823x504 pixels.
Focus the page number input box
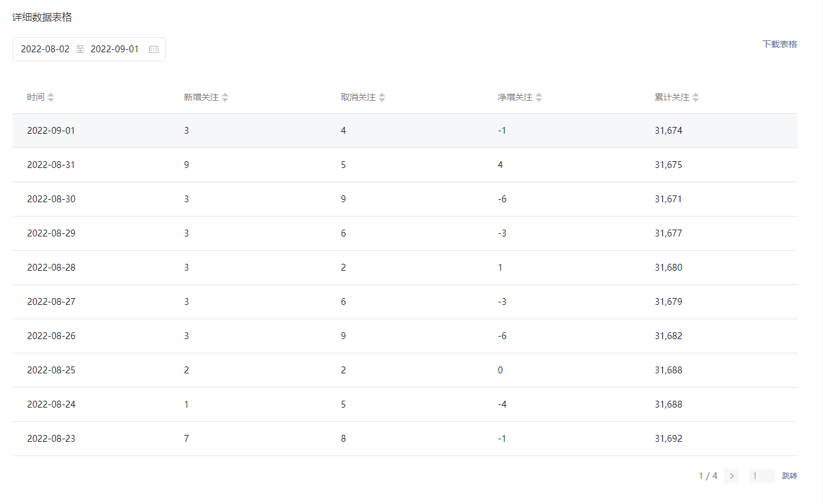click(x=761, y=476)
